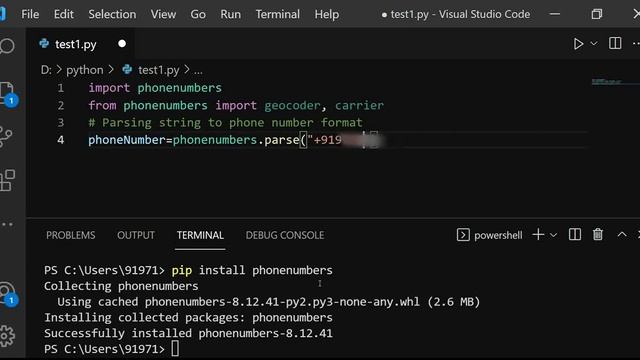
Task: Create a new terminal with plus icon
Action: [538, 235]
